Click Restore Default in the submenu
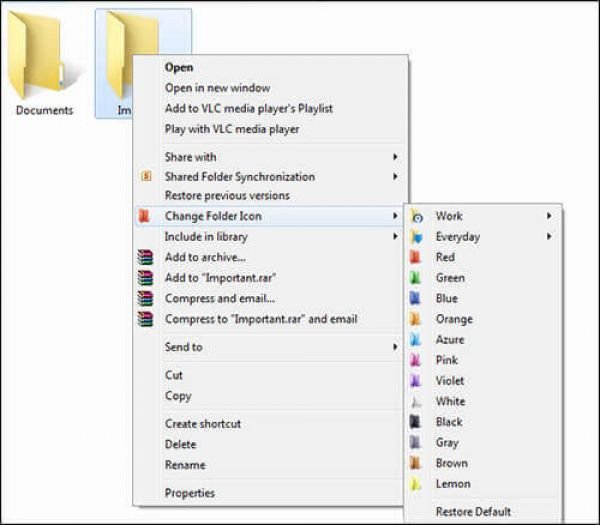The image size is (600, 525). (x=473, y=512)
